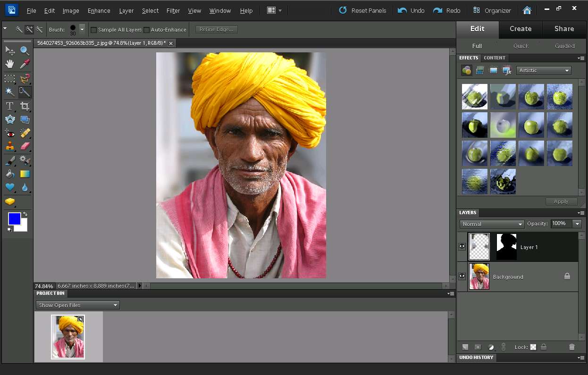Open the Show Open Files dropdown
This screenshot has width=588, height=375.
click(77, 305)
